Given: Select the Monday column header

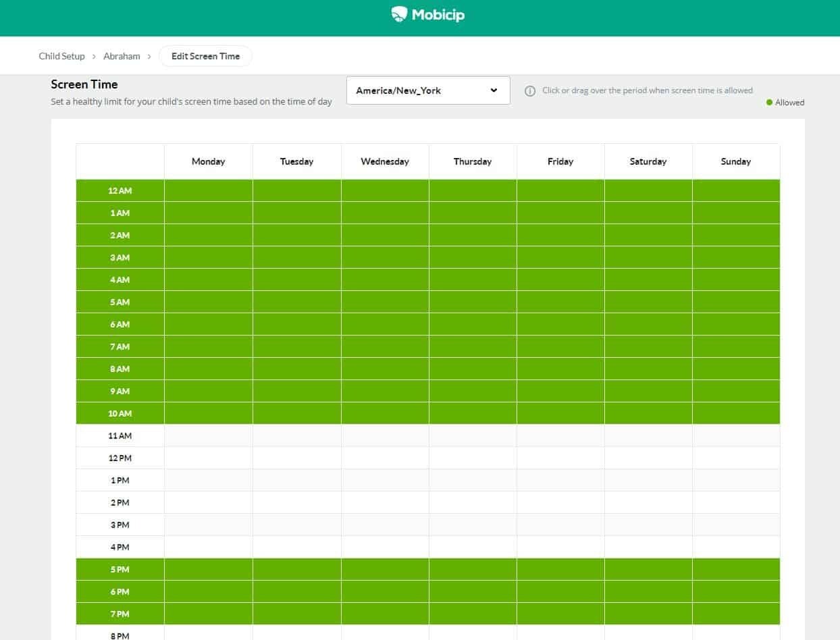Looking at the screenshot, I should [x=209, y=161].
